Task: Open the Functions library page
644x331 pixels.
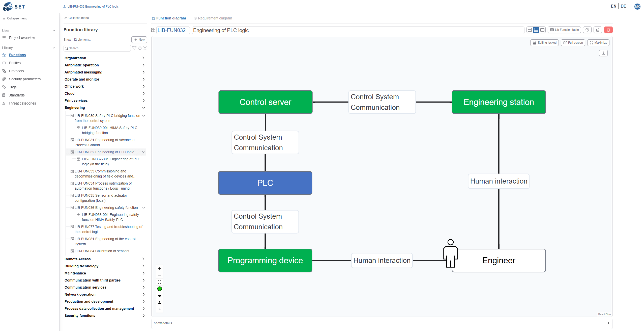Action: (17, 55)
